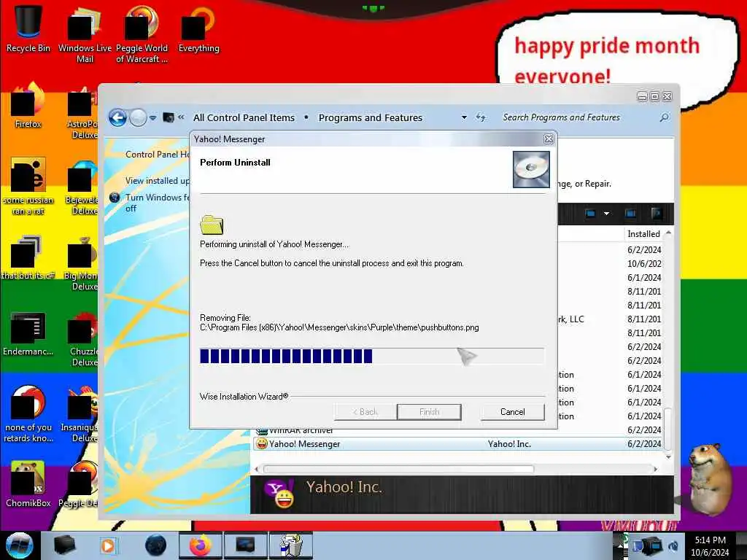Open the change view dropdown arrow
The width and height of the screenshot is (747, 560).
pos(606,214)
